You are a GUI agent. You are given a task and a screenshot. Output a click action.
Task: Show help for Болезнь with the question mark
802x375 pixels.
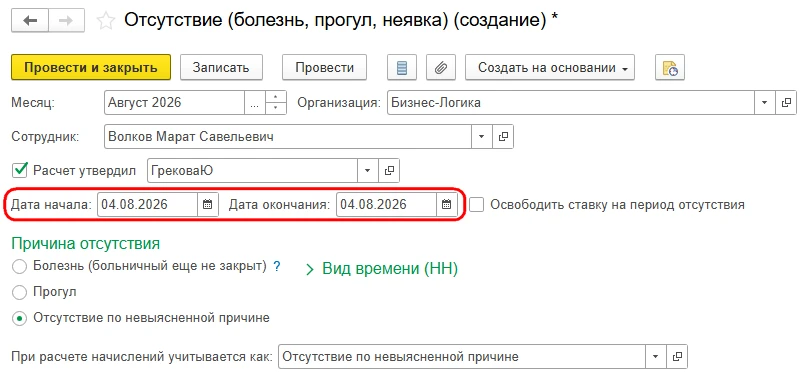pos(277,267)
